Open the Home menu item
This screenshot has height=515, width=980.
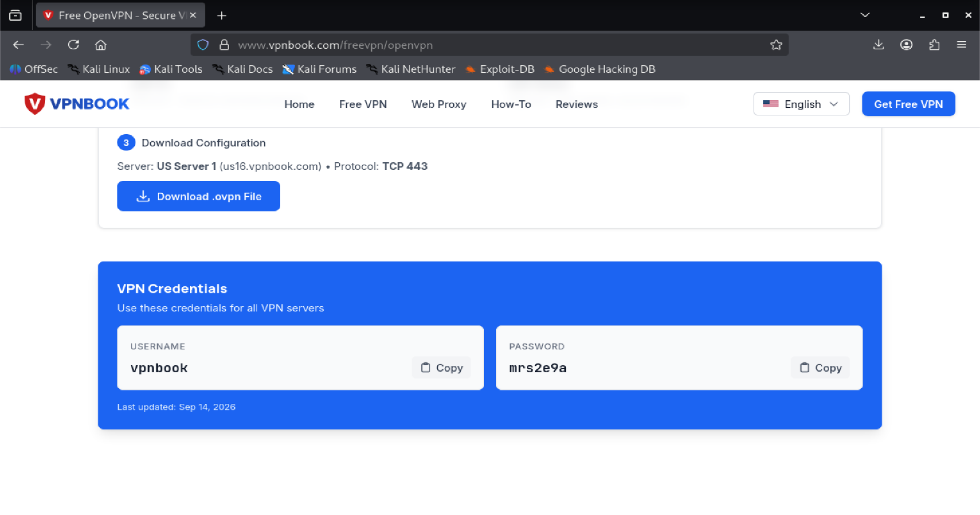point(299,104)
